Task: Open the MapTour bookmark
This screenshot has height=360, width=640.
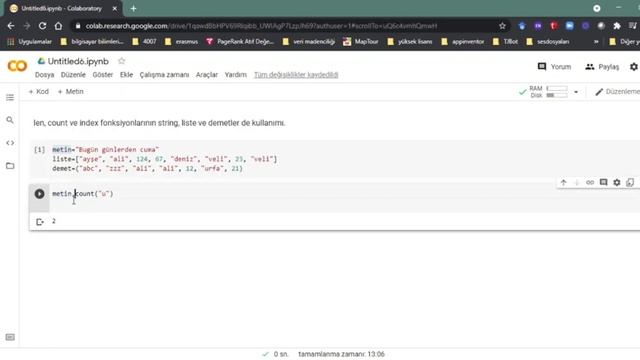Action: click(x=361, y=42)
